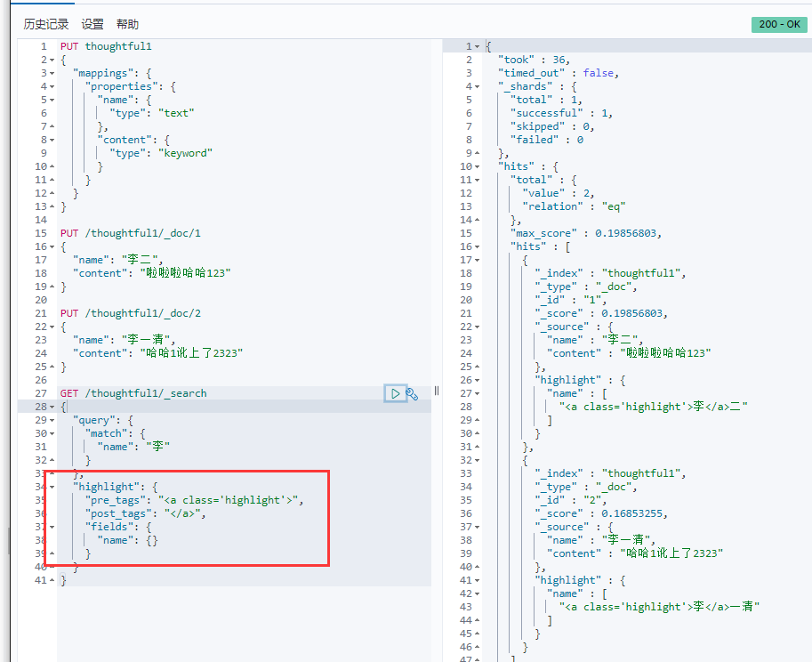This screenshot has height=662, width=812.
Task: Click the editor pane splitter handle
Action: pyautogui.click(x=437, y=392)
